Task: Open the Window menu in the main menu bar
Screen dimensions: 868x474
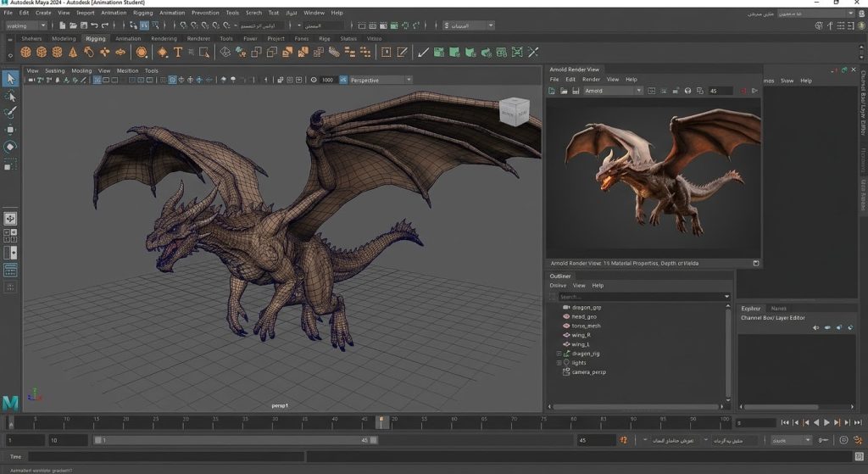Action: [x=314, y=13]
